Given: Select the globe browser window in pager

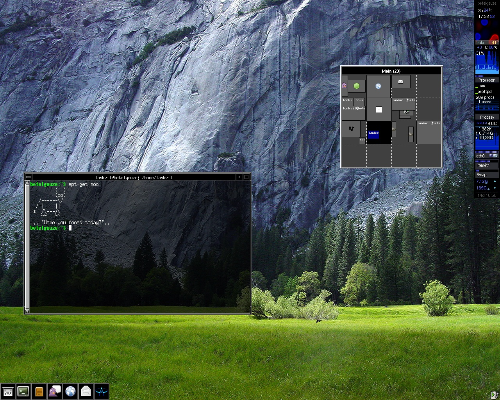Looking at the screenshot, I should click(378, 86).
